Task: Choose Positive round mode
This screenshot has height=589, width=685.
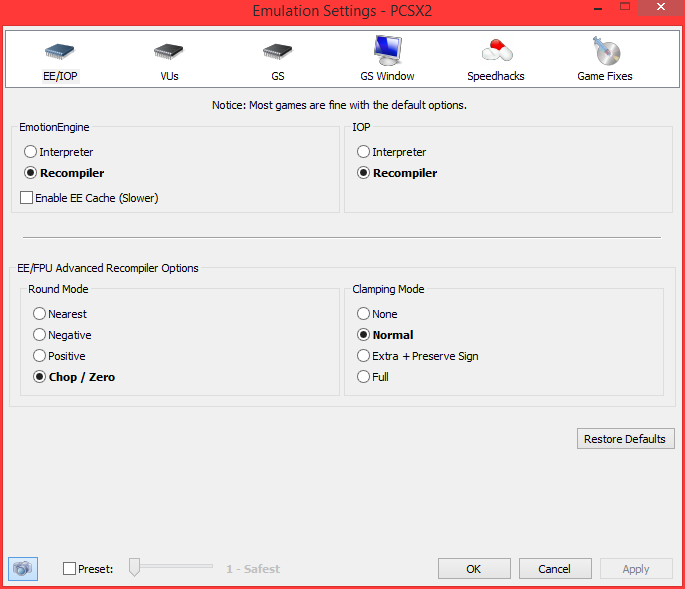Action: (40, 356)
